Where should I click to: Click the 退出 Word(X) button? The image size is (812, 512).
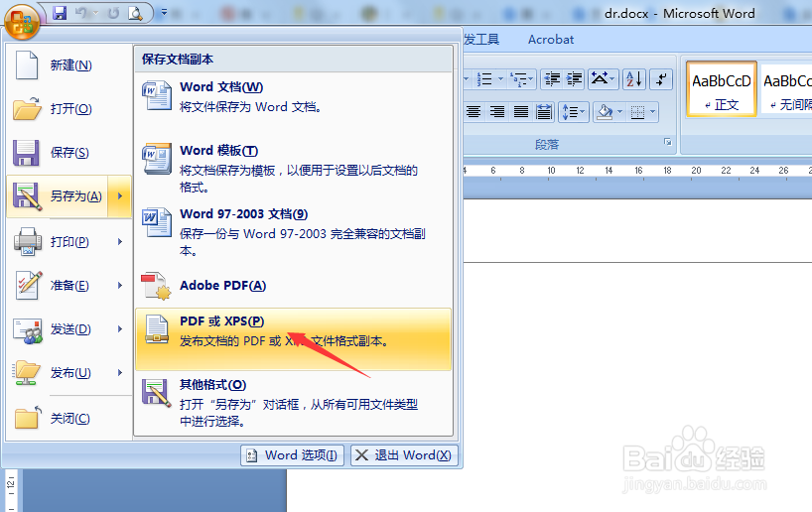click(x=404, y=455)
